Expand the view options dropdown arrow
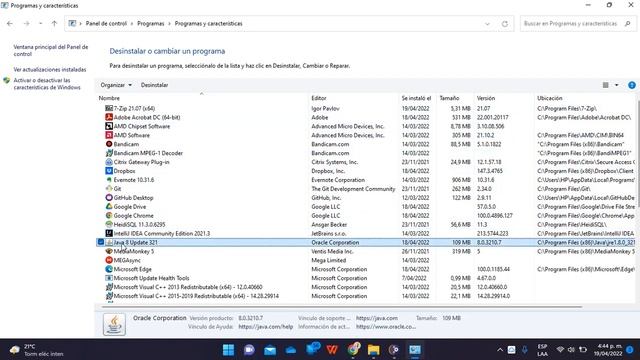This screenshot has width=640, height=360. tap(616, 85)
